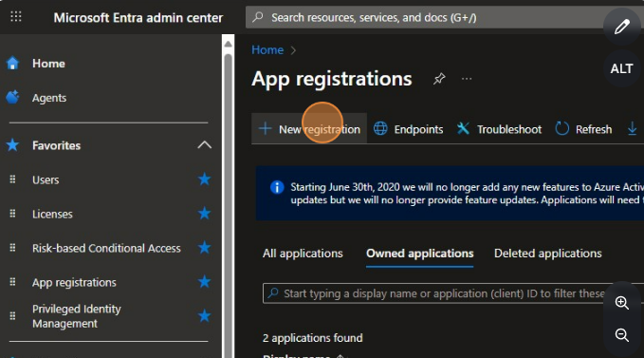Switch to Deleted applications tab

click(548, 254)
